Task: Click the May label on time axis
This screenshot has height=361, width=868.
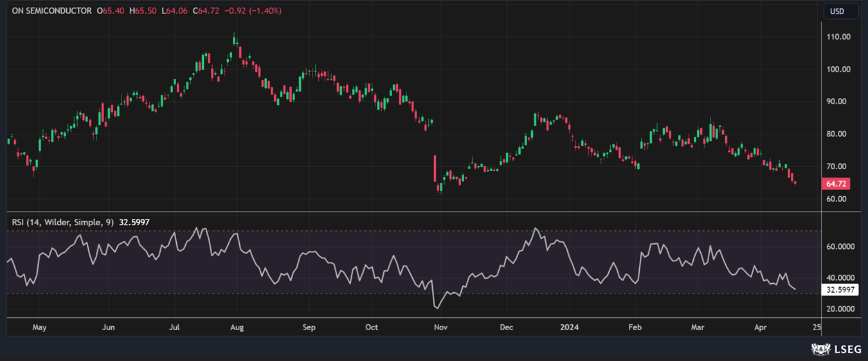Action: [39, 327]
